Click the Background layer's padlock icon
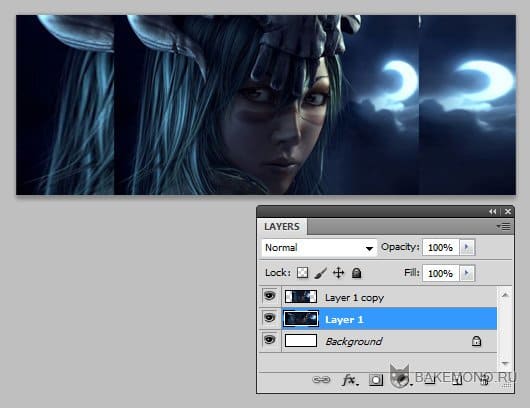Viewport: 530px width, 408px height. [476, 341]
